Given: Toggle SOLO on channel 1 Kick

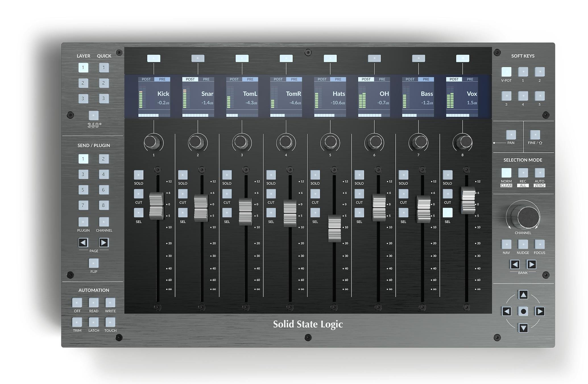Looking at the screenshot, I should coord(139,175).
